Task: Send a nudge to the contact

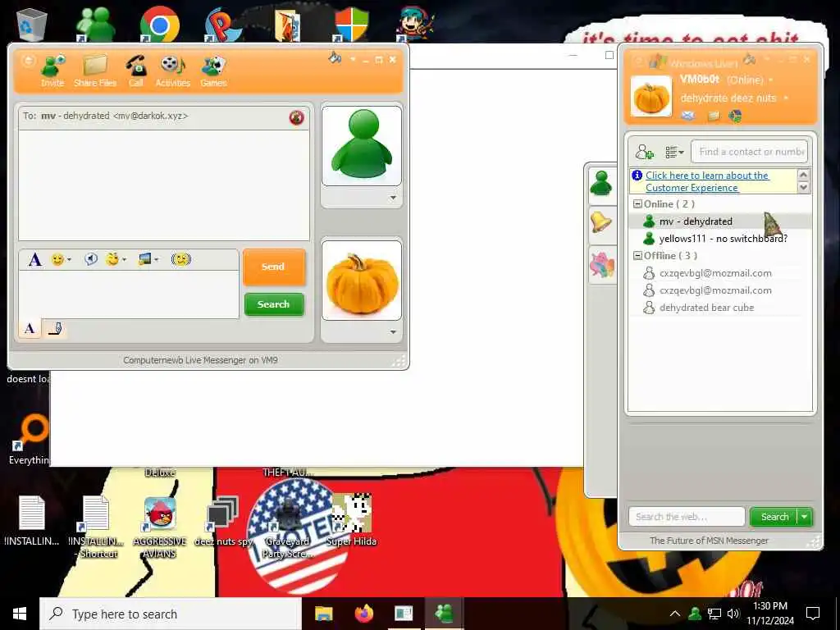Action: [x=181, y=260]
